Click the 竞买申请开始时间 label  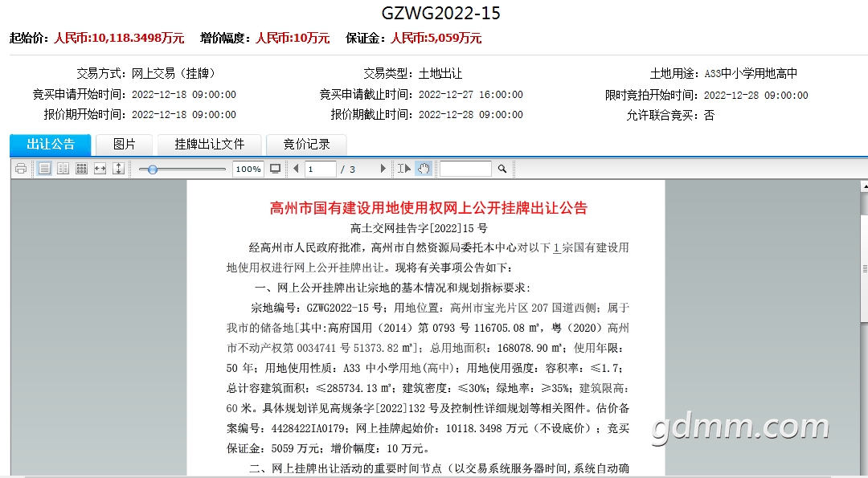pyautogui.click(x=79, y=95)
